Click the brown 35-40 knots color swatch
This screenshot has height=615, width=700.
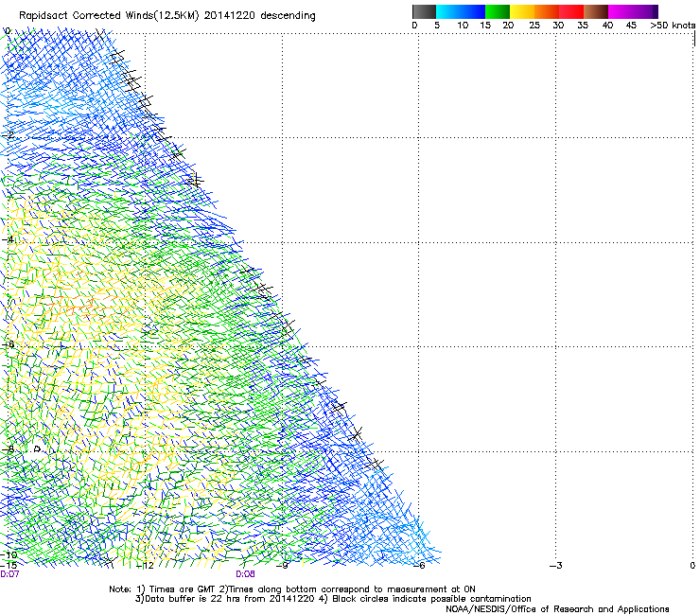[596, 11]
